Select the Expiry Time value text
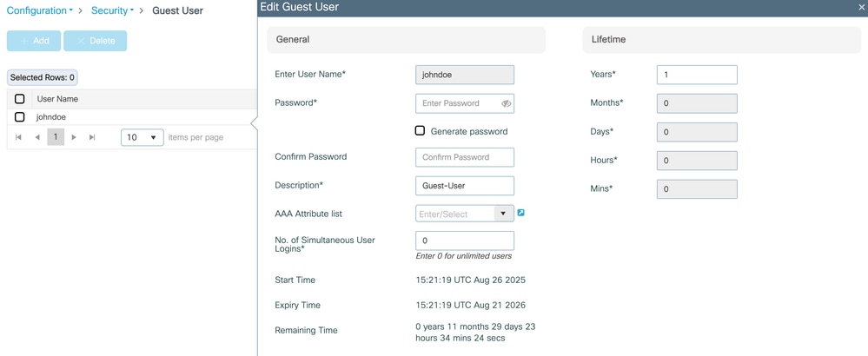This screenshot has height=356, width=868. point(471,305)
